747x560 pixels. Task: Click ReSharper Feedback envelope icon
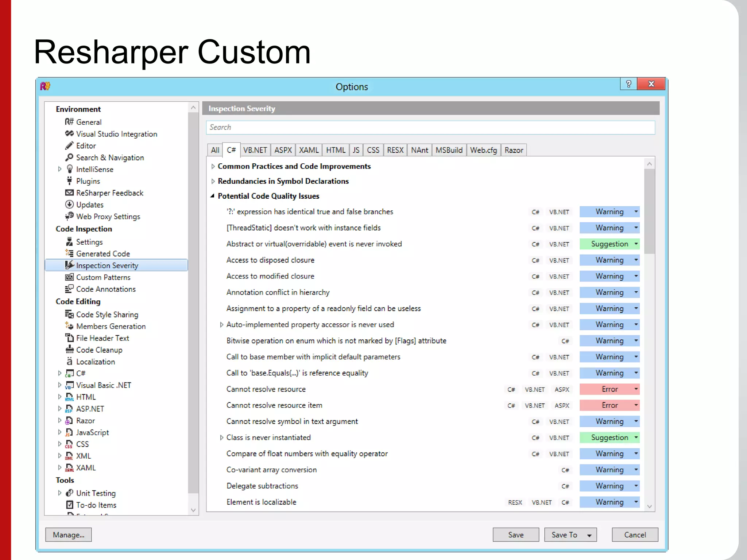pyautogui.click(x=69, y=192)
